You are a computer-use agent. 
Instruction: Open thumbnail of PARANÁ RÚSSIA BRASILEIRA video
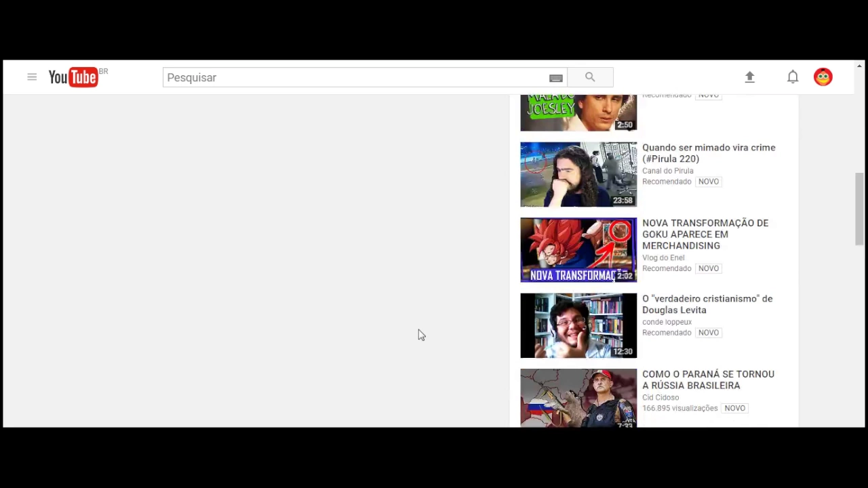click(x=578, y=398)
